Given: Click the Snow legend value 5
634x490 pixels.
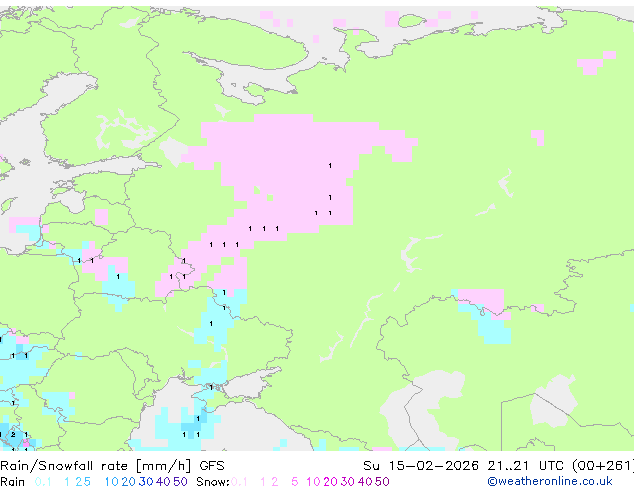Looking at the screenshot, I should pyautogui.click(x=295, y=482).
